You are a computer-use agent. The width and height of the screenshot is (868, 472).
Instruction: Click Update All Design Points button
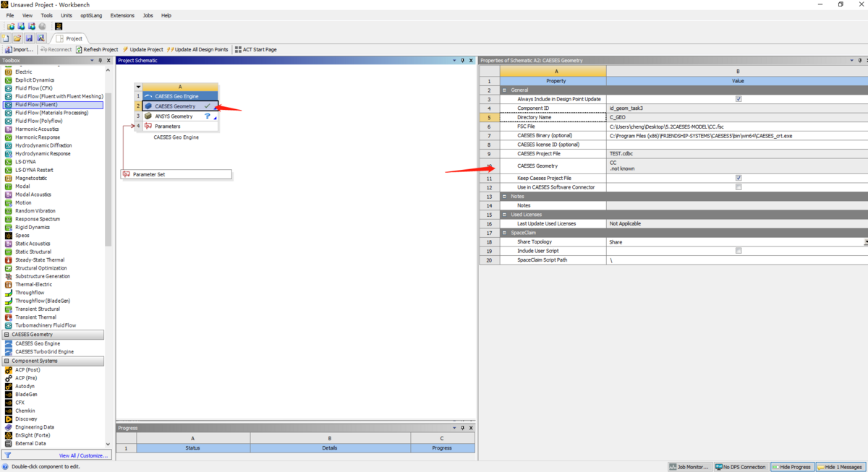coord(197,50)
